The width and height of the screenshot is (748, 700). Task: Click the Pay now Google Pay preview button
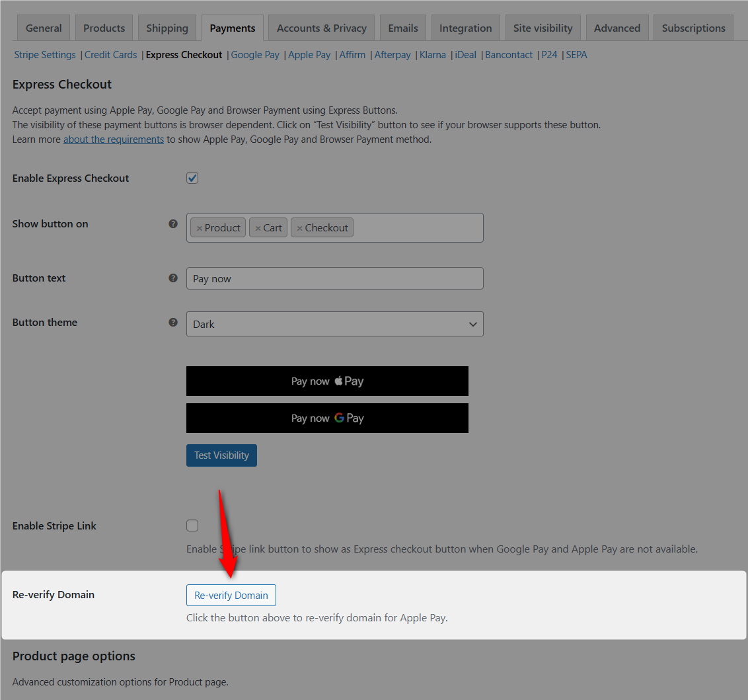click(327, 418)
